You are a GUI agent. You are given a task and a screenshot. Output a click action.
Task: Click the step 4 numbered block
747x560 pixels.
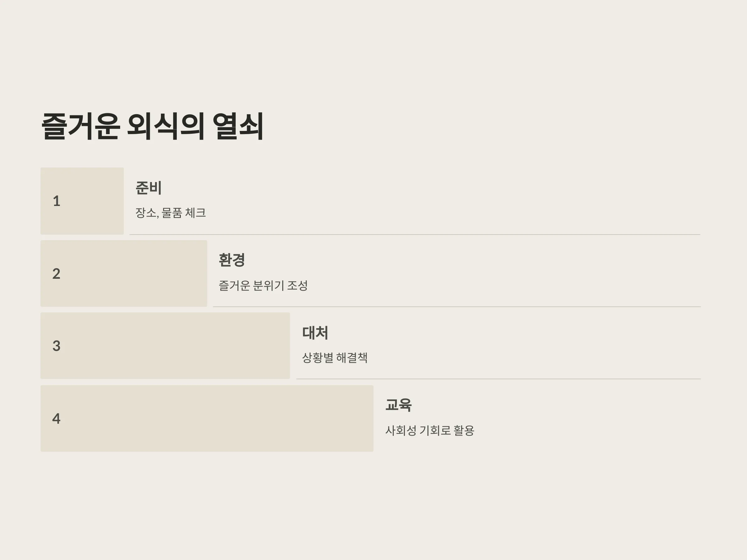207,418
